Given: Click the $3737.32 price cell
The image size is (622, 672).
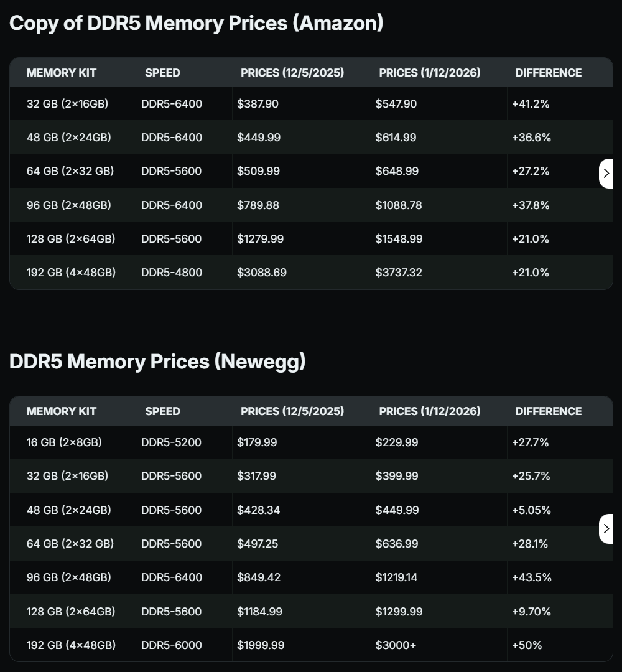Looking at the screenshot, I should click(x=399, y=273).
